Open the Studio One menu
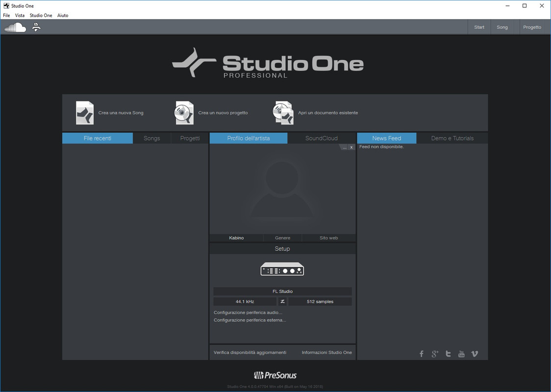This screenshot has width=551, height=392. 41,16
